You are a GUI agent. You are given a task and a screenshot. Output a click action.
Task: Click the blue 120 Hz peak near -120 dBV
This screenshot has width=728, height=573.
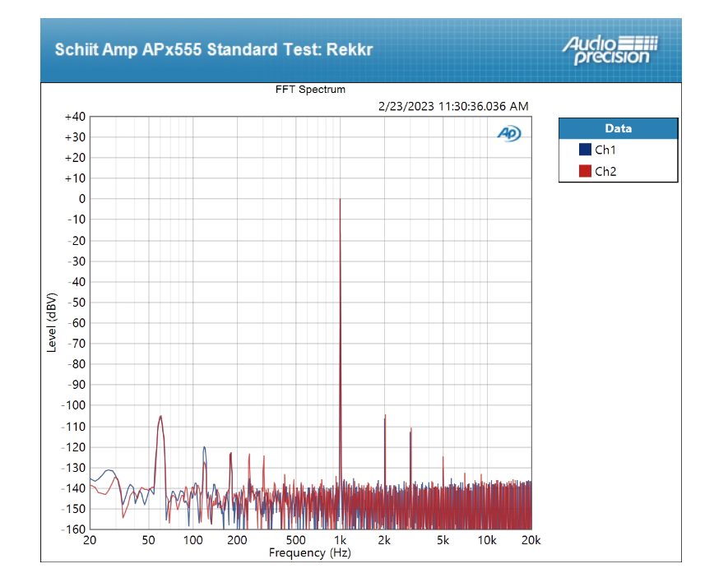[204, 447]
